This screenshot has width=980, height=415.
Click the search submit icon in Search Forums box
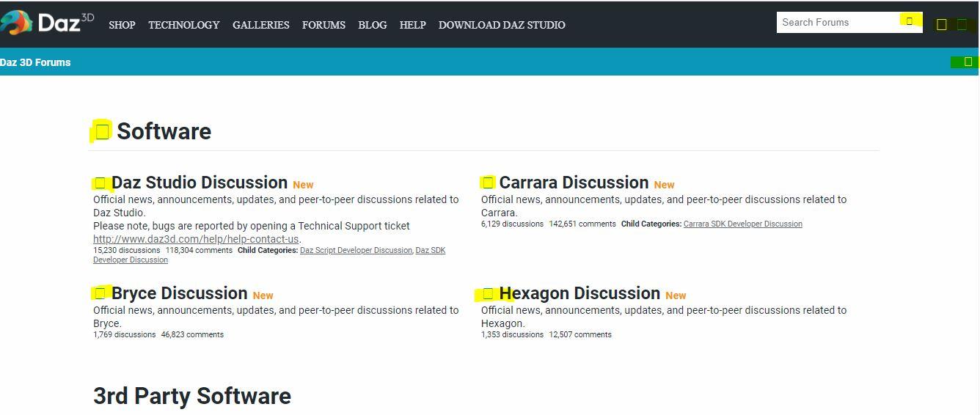point(910,21)
